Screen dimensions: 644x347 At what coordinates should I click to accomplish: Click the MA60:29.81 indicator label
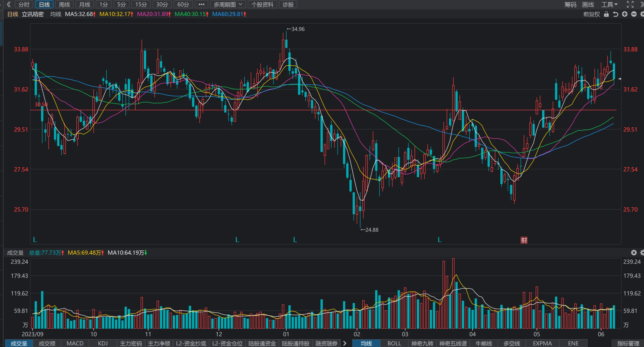point(229,14)
